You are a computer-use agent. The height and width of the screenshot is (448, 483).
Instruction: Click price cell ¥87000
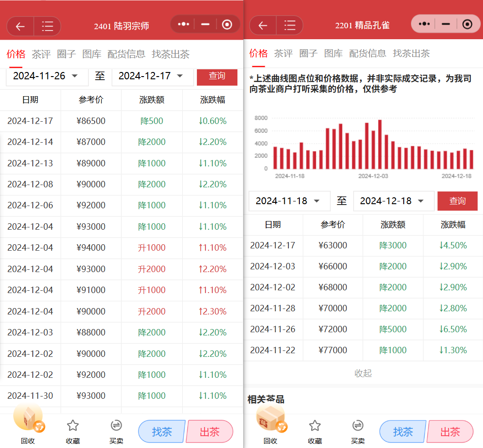[x=91, y=142]
